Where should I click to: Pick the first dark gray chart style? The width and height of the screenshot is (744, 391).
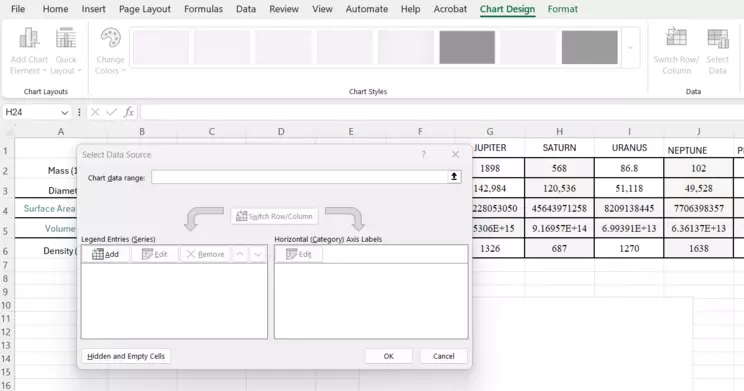click(467, 47)
